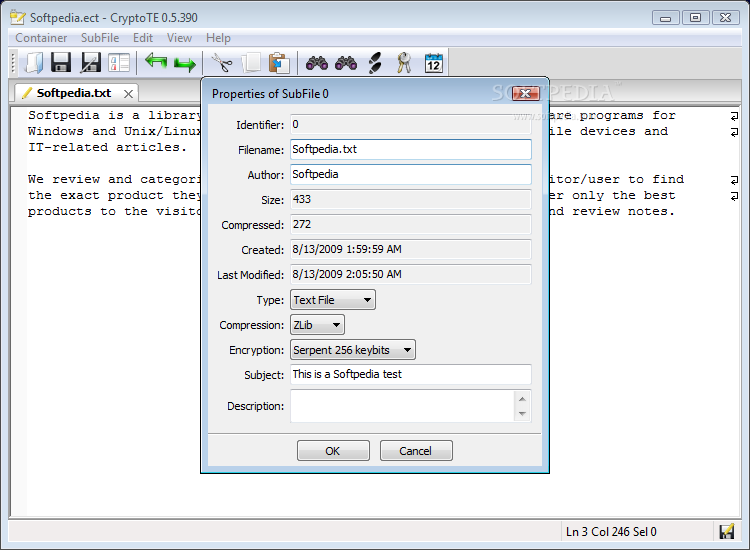Click OK in the properties dialog
The width and height of the screenshot is (750, 550).
(x=333, y=451)
